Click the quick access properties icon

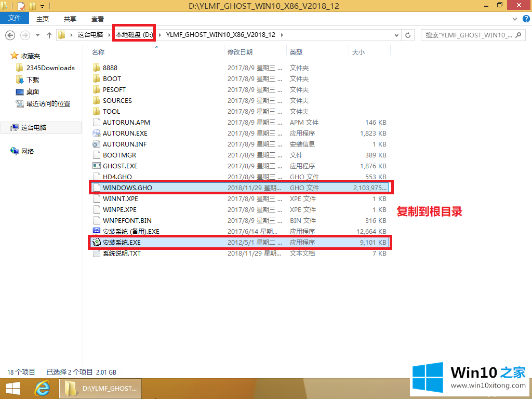coord(20,6)
